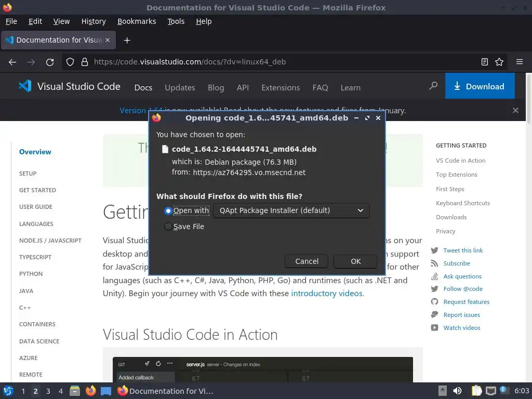
Task: Open the FAQ nav link
Action: tap(320, 87)
